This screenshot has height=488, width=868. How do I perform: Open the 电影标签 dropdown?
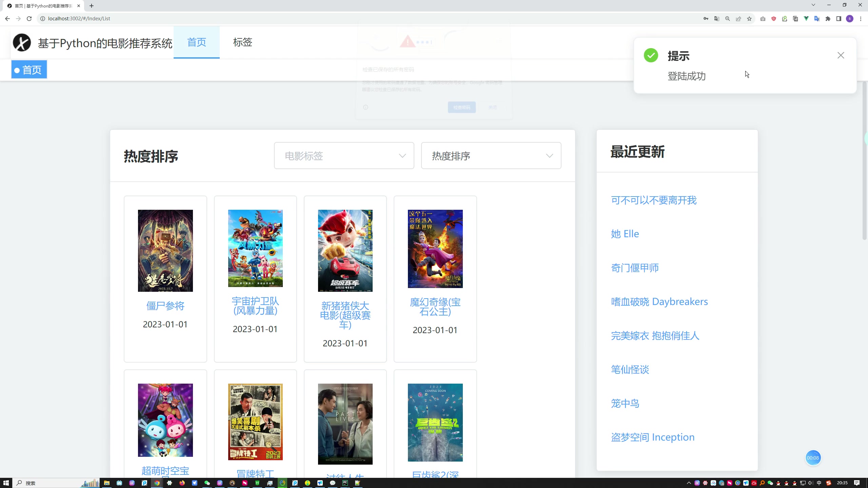(344, 156)
